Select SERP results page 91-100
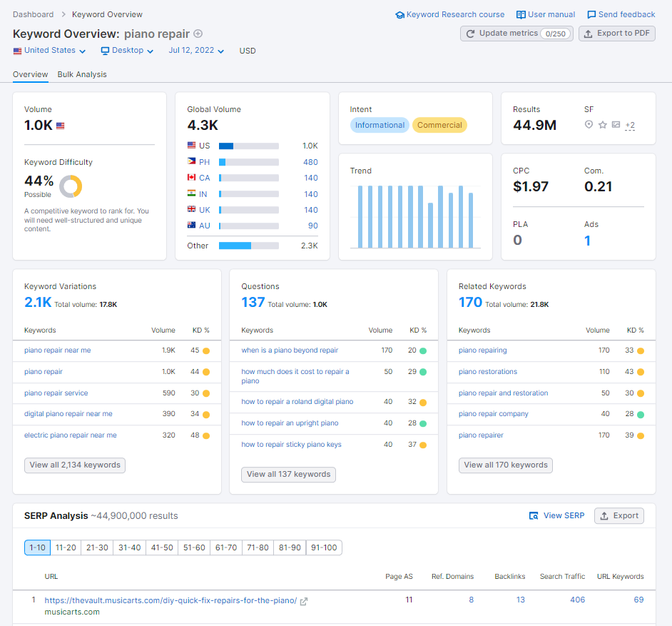The width and height of the screenshot is (672, 626). (x=324, y=547)
